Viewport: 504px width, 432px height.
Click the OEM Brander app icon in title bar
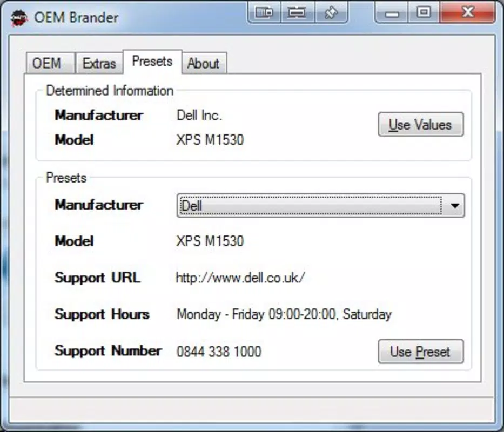[19, 18]
